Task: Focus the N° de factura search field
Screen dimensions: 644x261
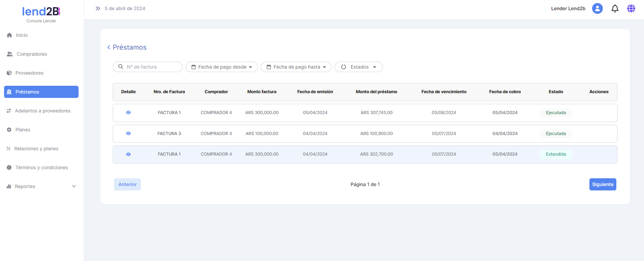Action: point(152,67)
